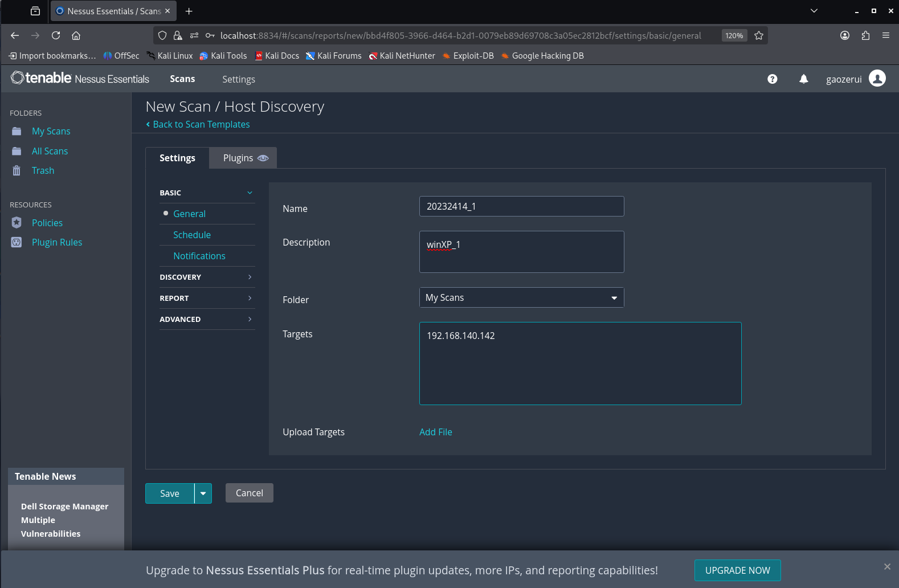Select General under Basic settings
Screen dimensions: 899x588
190,214
